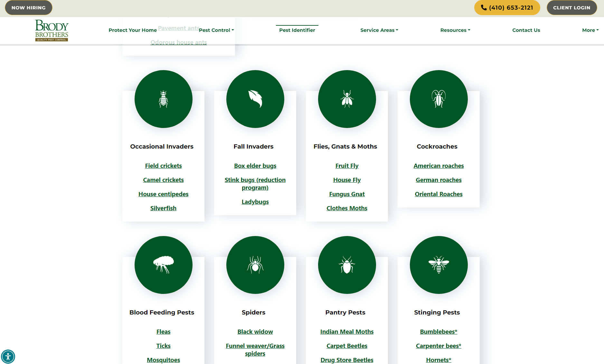604x364 pixels.
Task: Select the Pest Identifier menu item
Action: click(x=297, y=30)
